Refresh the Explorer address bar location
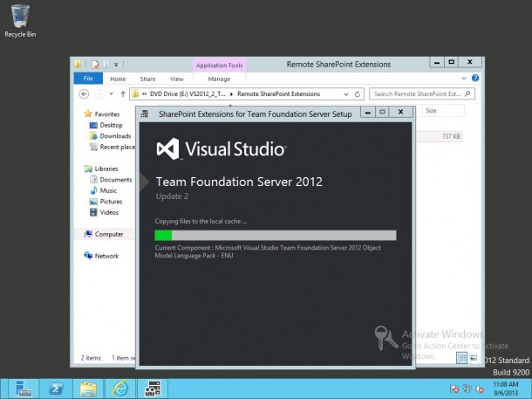 click(358, 94)
